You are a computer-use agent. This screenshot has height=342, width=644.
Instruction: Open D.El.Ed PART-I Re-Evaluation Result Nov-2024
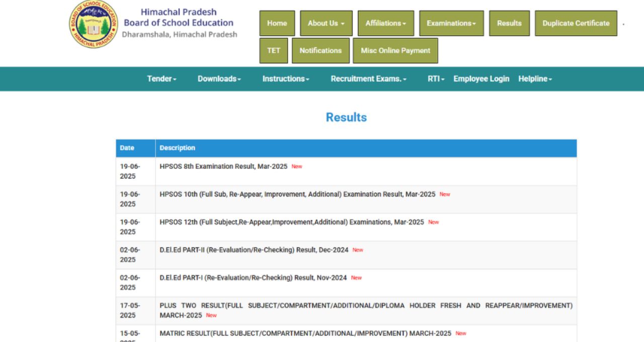pyautogui.click(x=253, y=277)
